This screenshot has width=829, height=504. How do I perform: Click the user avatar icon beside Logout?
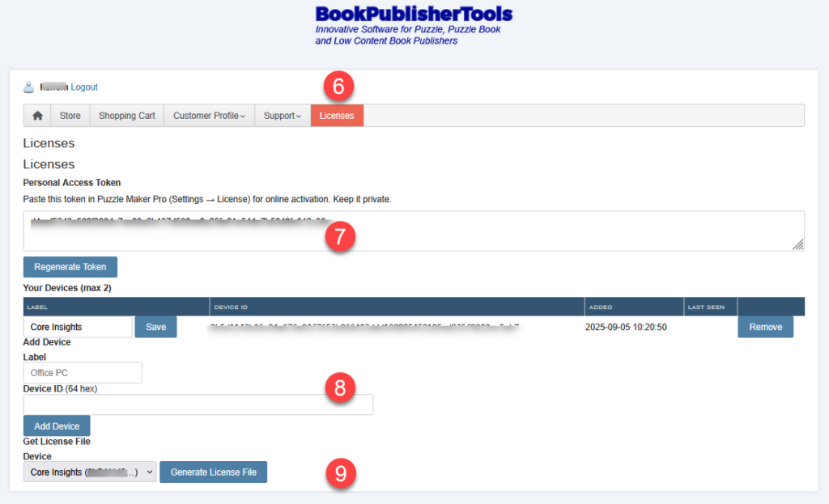tap(29, 87)
